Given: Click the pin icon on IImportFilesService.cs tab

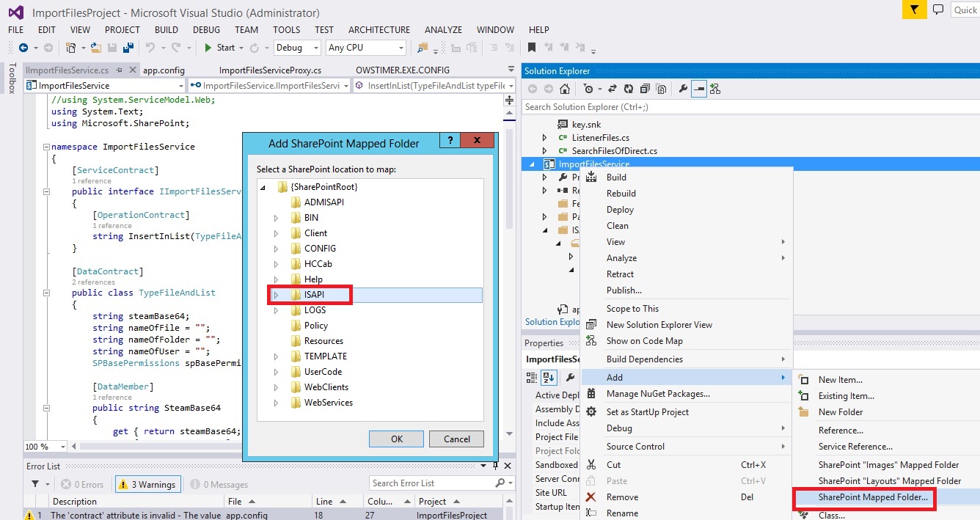Looking at the screenshot, I should click(120, 70).
